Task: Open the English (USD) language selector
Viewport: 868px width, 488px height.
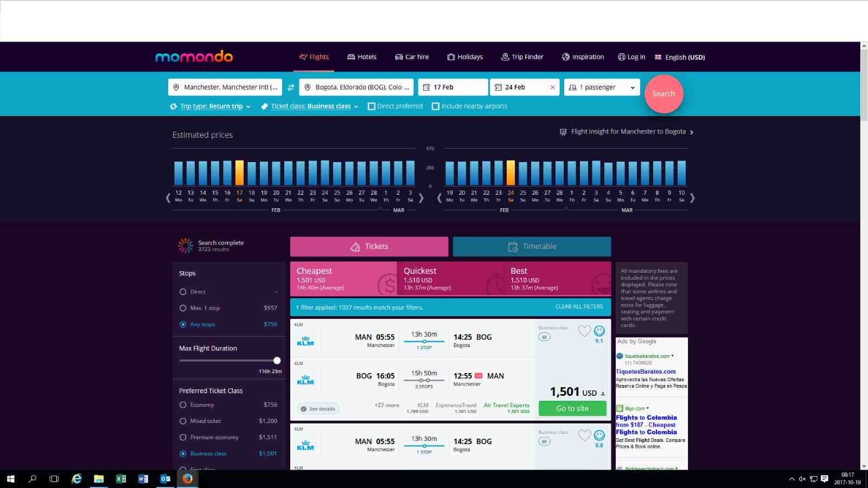Action: 680,57
